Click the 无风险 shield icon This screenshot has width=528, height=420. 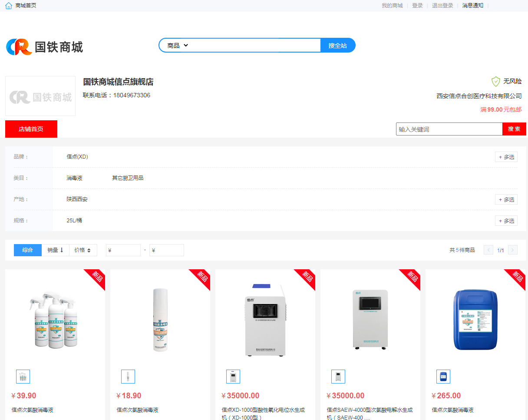click(x=496, y=81)
